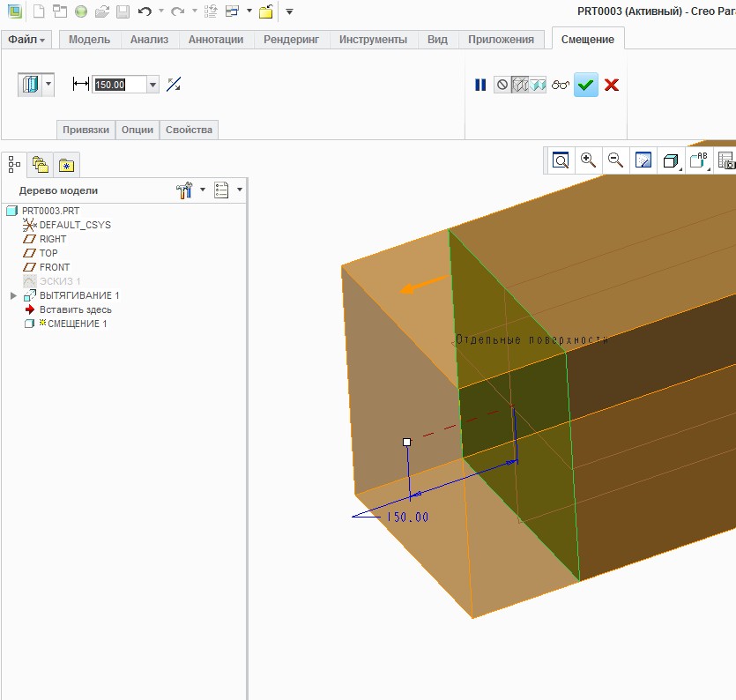736x700 pixels.
Task: Open the 150.00 value dropdown list
Action: point(152,85)
